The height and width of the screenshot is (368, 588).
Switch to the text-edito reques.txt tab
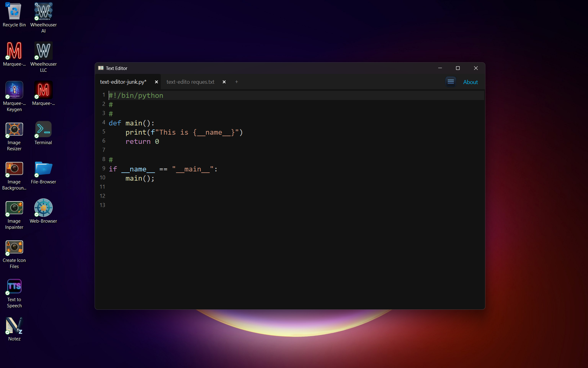pyautogui.click(x=190, y=82)
